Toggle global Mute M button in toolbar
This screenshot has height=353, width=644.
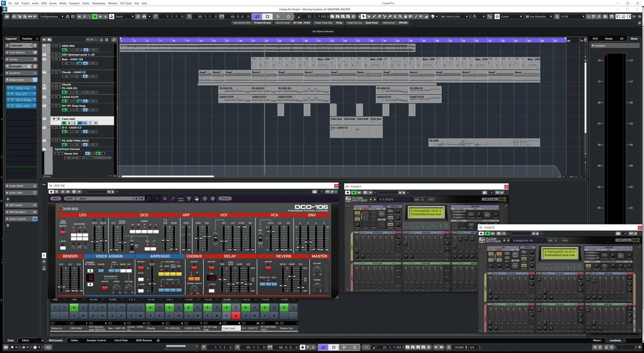pyautogui.click(x=79, y=16)
